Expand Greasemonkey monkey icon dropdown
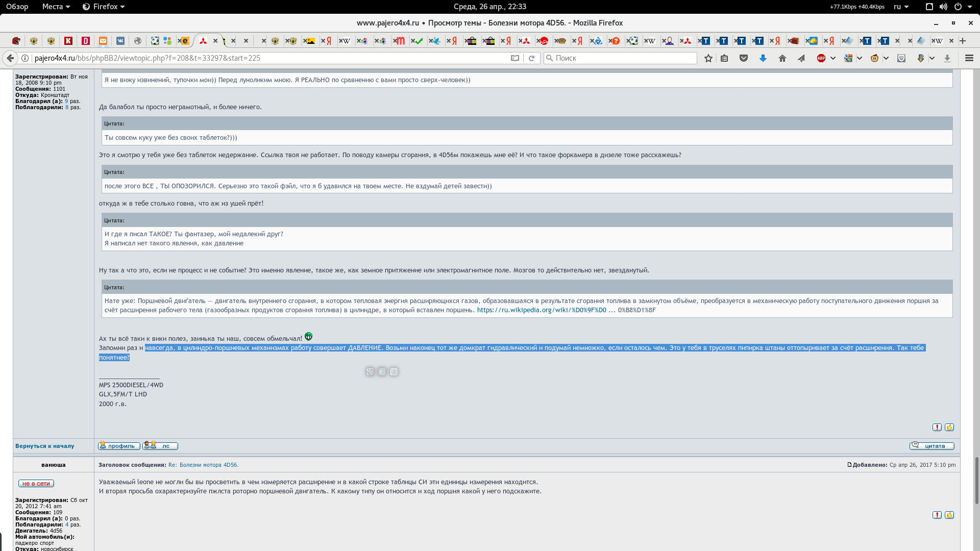This screenshot has width=980, height=551. 886,58
